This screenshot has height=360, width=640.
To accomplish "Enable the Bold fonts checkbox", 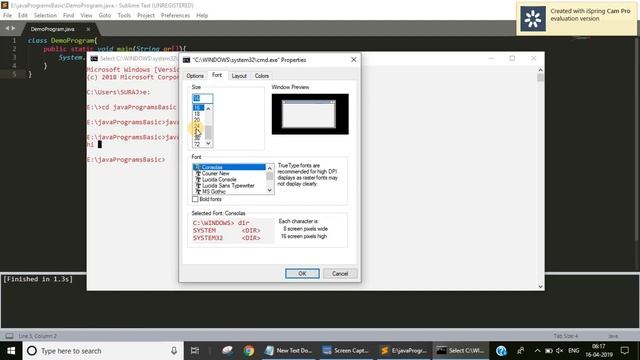I will [195, 199].
